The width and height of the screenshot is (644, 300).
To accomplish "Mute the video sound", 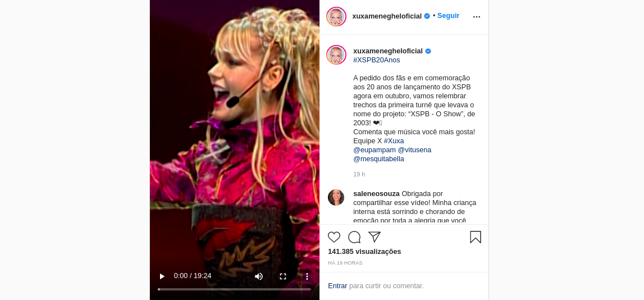I will pyautogui.click(x=258, y=276).
